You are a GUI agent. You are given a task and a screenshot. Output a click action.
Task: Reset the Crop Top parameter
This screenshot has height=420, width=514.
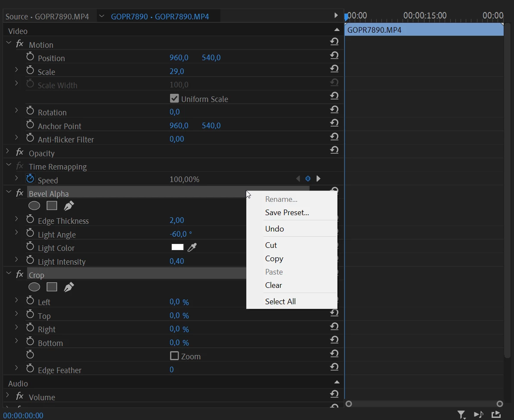pos(334,313)
